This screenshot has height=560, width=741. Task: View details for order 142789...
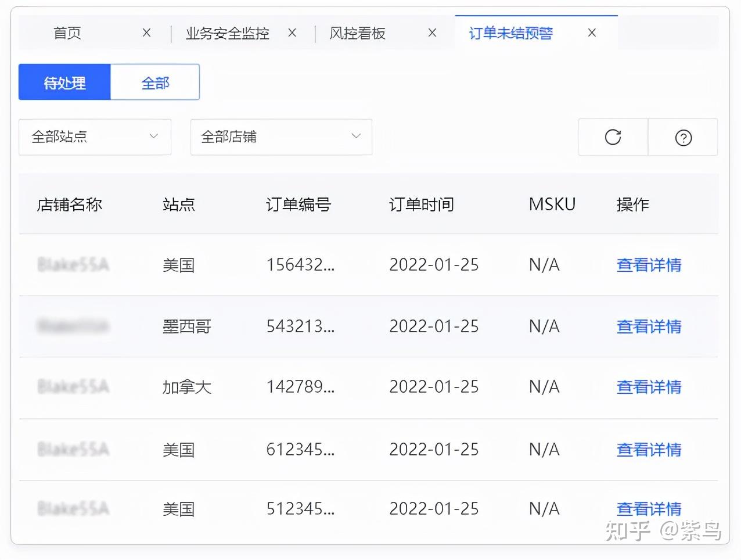click(649, 387)
